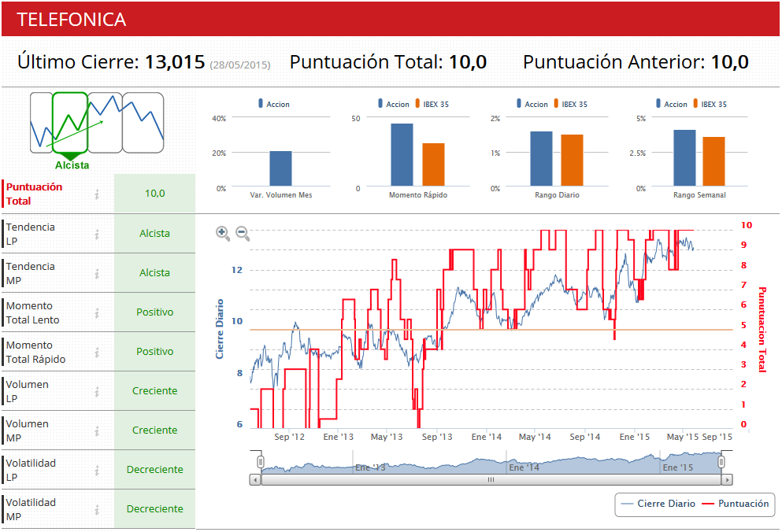
Task: Select the Alcista trend phase thumbnail
Action: pos(70,123)
